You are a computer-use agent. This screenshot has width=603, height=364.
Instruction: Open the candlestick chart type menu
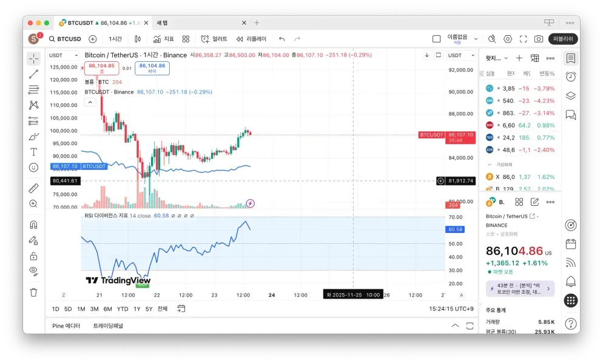(x=138, y=39)
